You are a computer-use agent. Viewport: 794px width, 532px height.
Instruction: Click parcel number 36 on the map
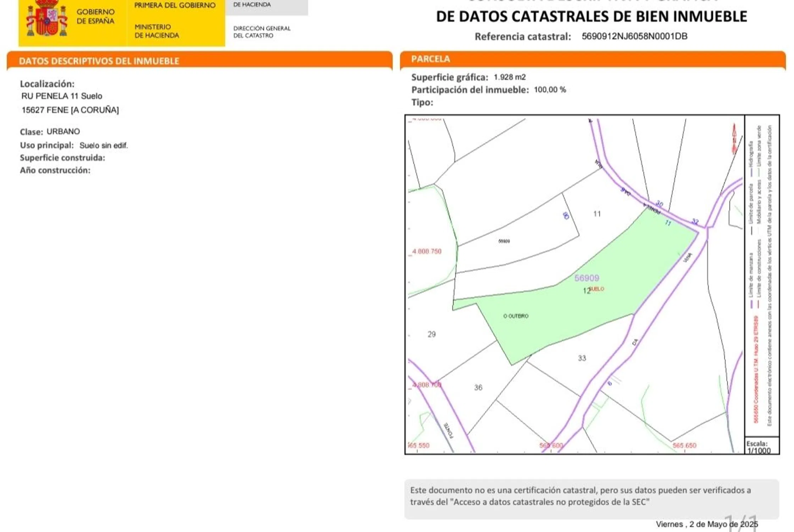click(478, 388)
